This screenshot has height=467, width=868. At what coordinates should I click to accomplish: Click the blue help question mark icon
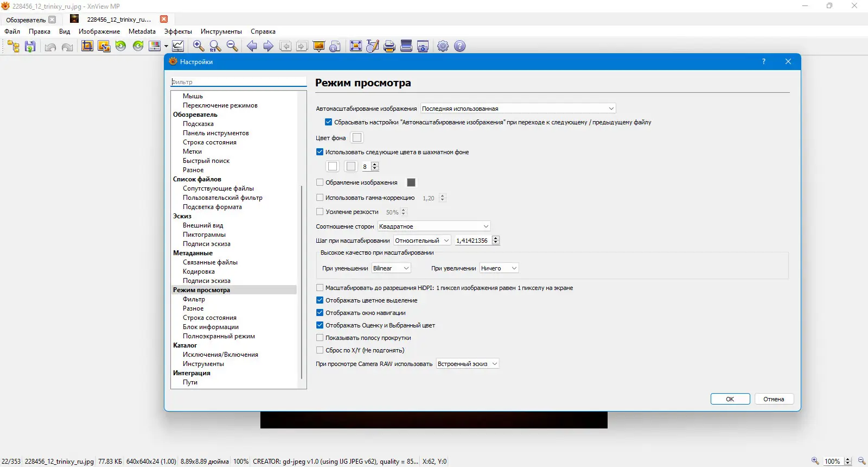tap(460, 46)
